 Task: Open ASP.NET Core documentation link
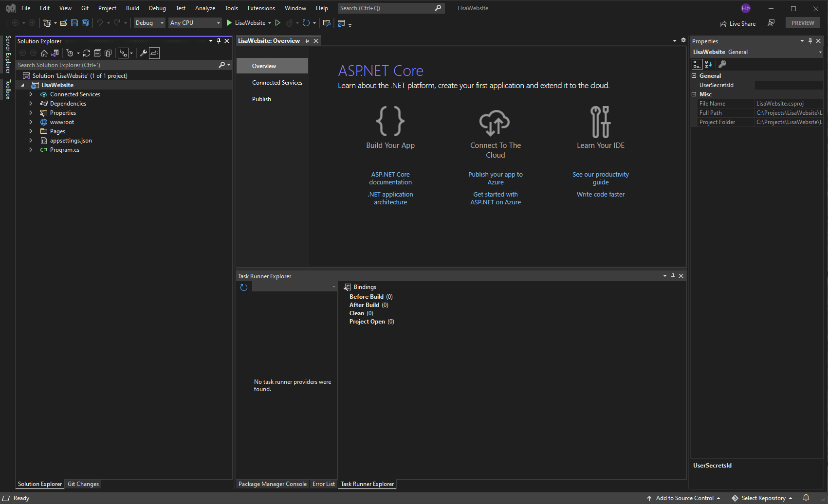click(390, 179)
